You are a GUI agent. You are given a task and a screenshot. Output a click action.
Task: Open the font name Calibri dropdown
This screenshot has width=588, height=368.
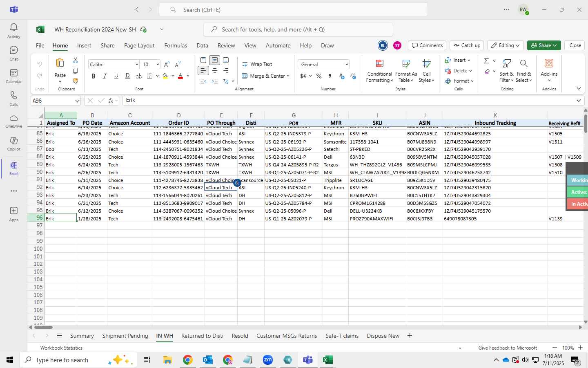pyautogui.click(x=137, y=65)
